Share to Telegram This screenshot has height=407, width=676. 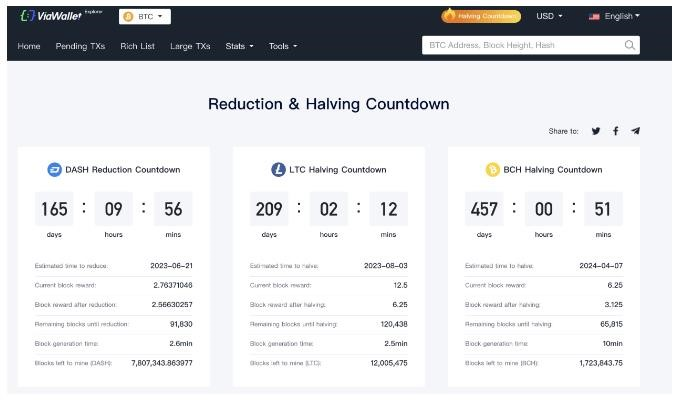tap(635, 131)
